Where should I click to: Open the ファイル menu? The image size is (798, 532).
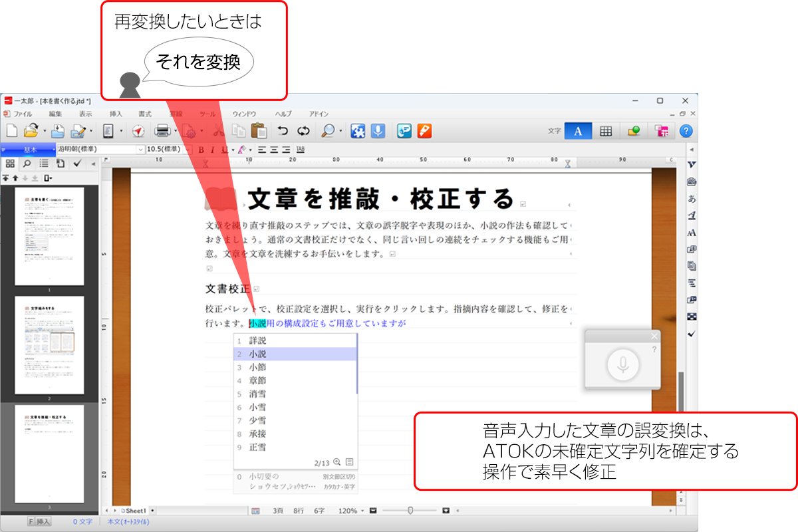pos(22,114)
